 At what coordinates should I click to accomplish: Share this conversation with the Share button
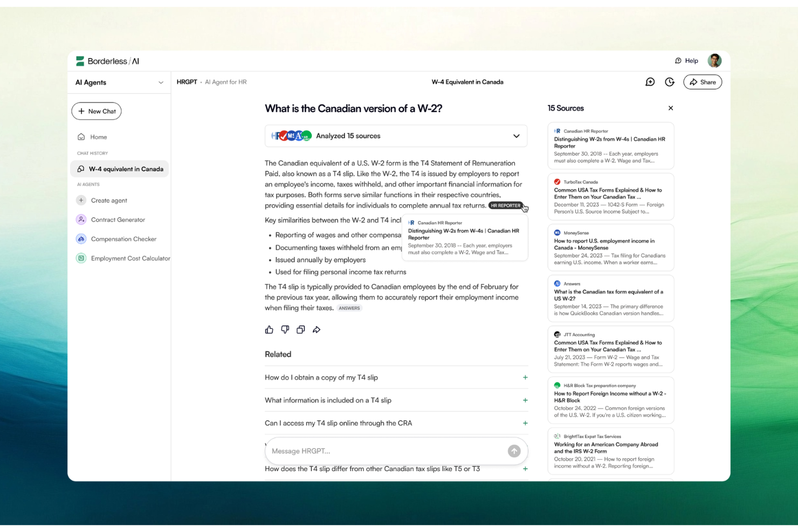point(703,82)
